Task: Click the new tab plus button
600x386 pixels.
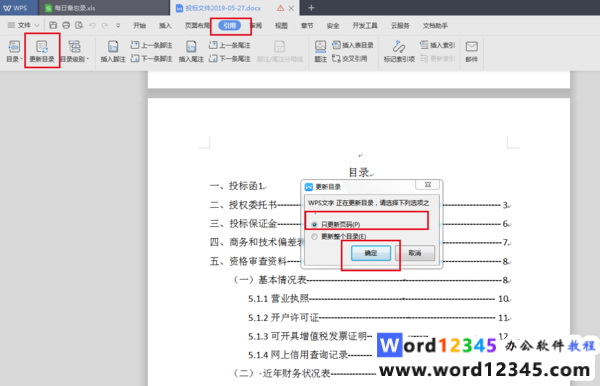Action: click(311, 8)
